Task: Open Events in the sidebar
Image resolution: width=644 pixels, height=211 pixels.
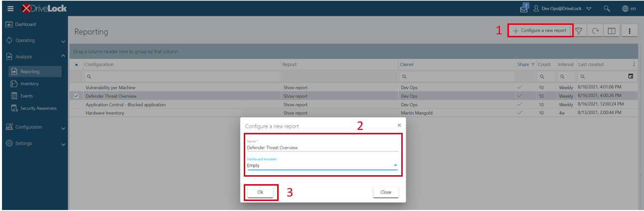Action: click(x=26, y=96)
